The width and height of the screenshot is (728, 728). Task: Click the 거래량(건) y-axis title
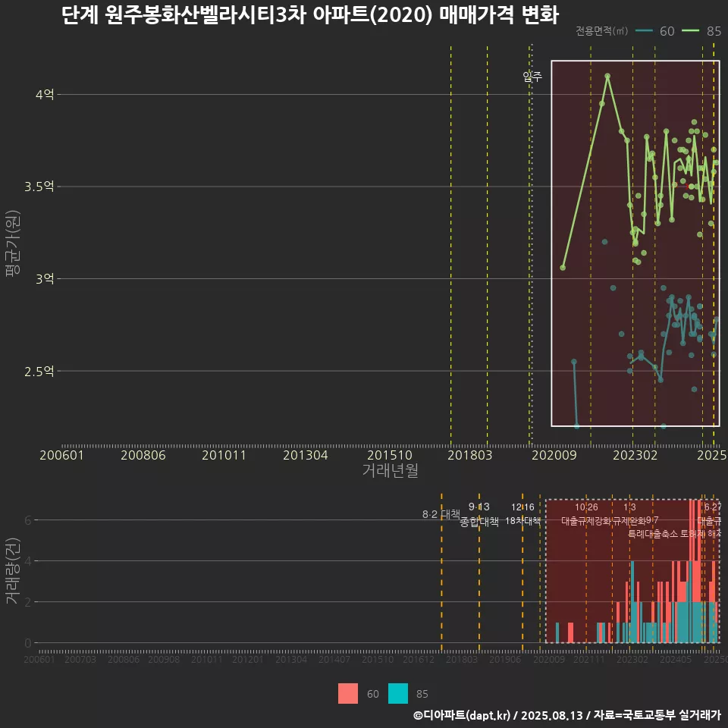(x=13, y=570)
